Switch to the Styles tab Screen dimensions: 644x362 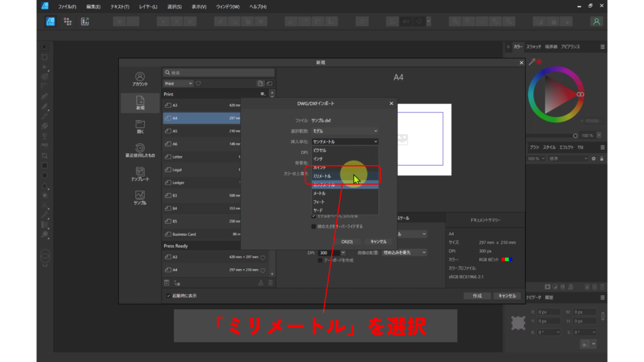(x=549, y=147)
